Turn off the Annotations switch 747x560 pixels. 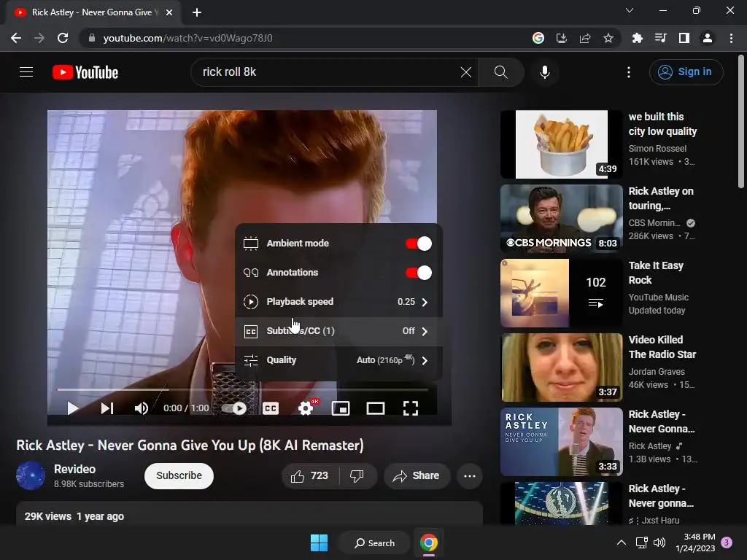(x=419, y=273)
